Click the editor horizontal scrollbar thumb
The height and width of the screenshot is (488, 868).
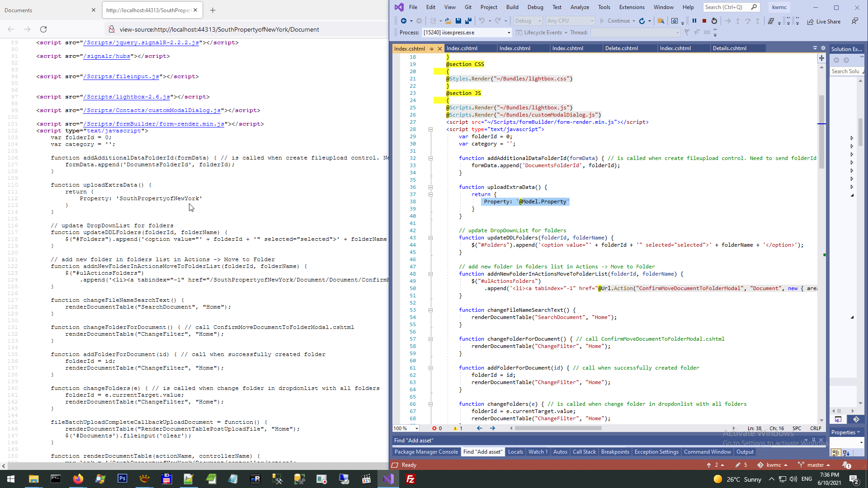pos(558,428)
